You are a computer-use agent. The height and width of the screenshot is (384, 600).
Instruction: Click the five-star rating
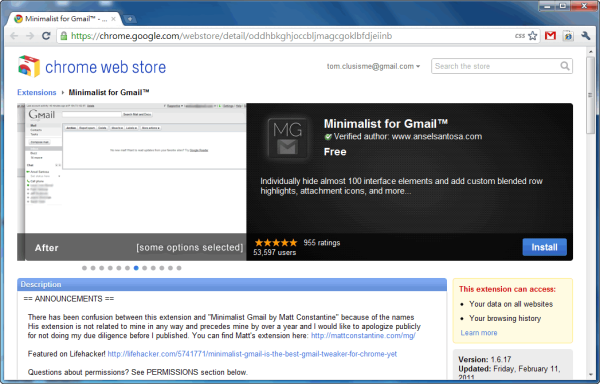(276, 242)
